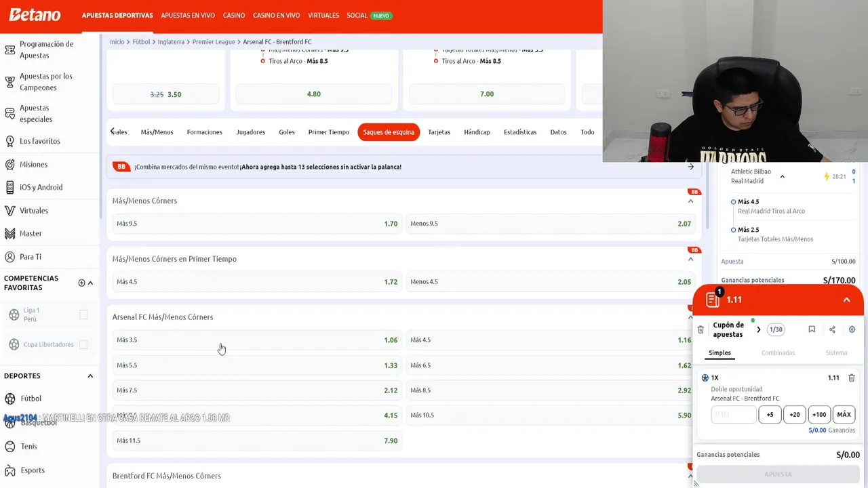Click the stake amount input field
Viewport: 868px width, 488px height.
click(733, 414)
